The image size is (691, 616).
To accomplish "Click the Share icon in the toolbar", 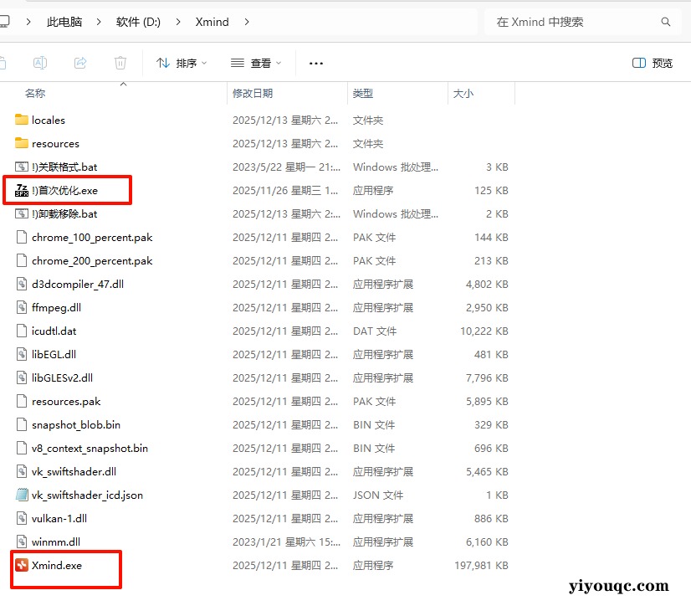I will (x=79, y=63).
